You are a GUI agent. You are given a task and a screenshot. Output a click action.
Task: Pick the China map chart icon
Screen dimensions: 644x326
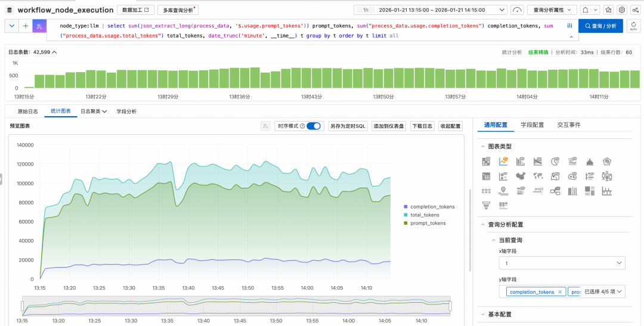[521, 176]
